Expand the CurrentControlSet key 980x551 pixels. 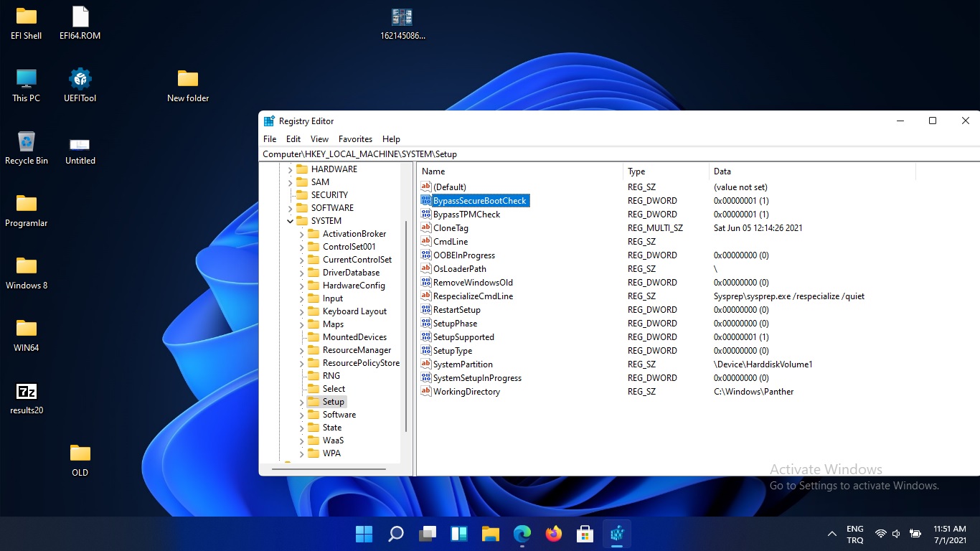302,260
